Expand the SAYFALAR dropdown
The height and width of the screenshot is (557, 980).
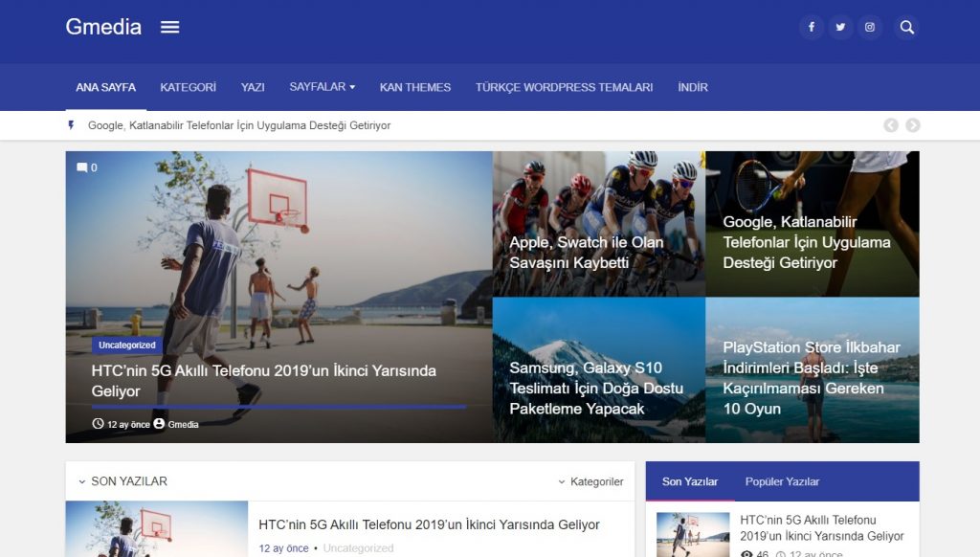click(x=322, y=87)
